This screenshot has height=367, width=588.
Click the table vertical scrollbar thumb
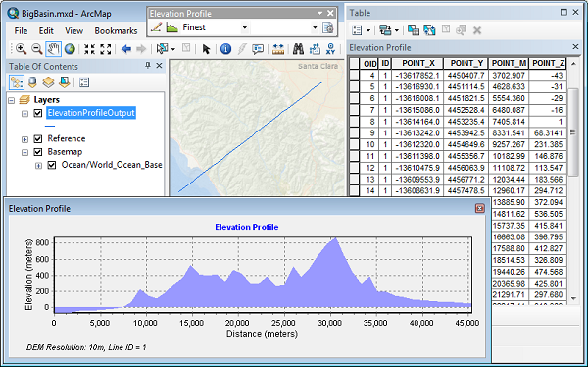pos(573,132)
